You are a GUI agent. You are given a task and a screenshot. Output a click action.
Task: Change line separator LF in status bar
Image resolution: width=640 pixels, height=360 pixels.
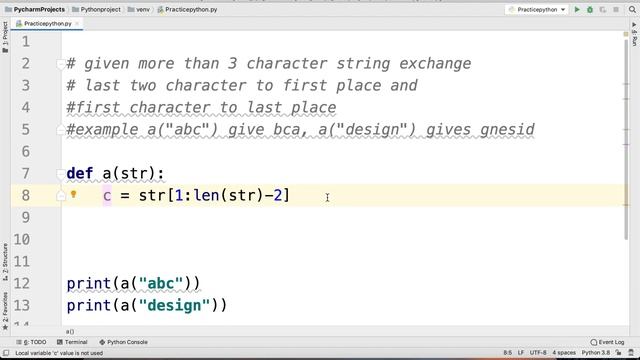coord(521,353)
